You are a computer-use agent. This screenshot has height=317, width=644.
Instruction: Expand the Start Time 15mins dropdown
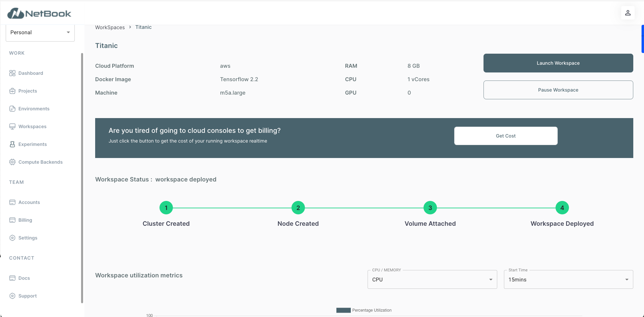coord(568,279)
